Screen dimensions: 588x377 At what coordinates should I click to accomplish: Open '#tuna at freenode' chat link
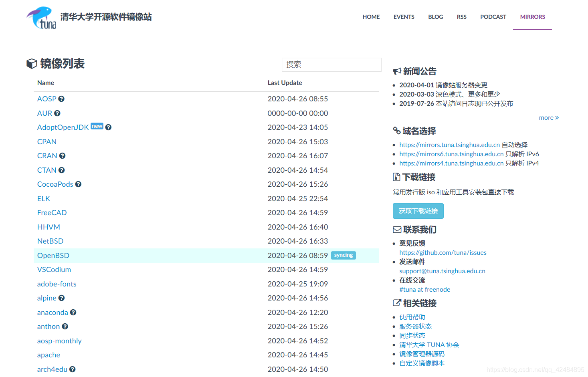[425, 290]
